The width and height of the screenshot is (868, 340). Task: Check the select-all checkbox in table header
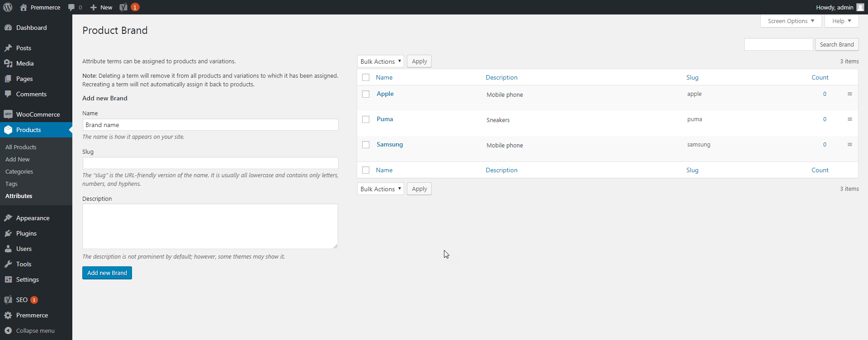click(366, 77)
